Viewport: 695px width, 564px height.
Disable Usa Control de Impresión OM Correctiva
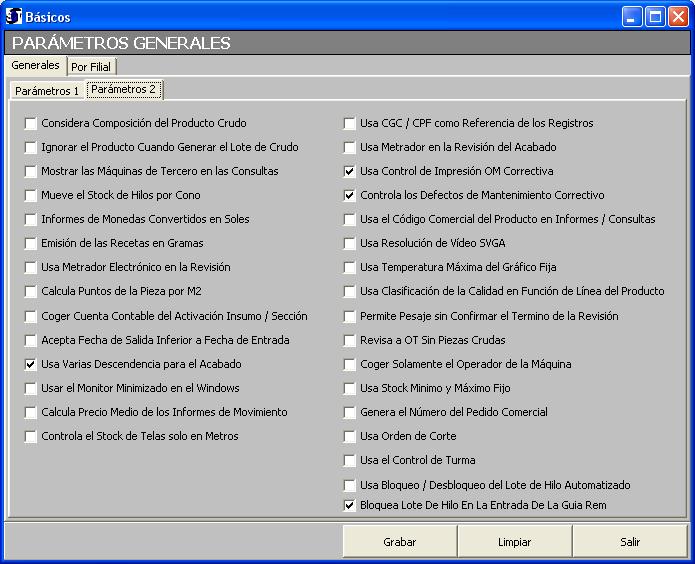[x=350, y=172]
